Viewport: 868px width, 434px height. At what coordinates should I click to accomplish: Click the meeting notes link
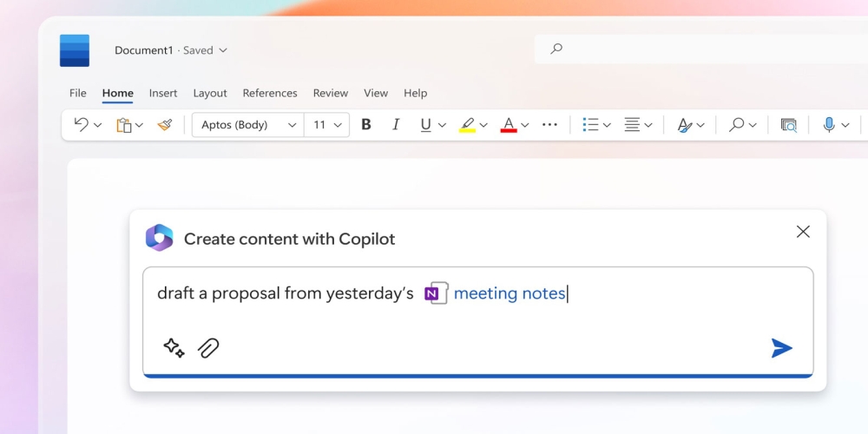point(510,293)
